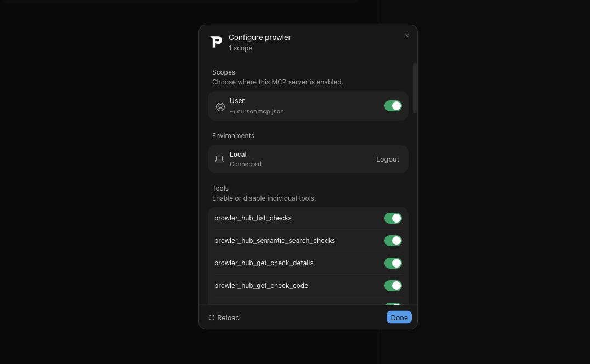Click the Scopes section heading
The width and height of the screenshot is (590, 364).
[224, 72]
